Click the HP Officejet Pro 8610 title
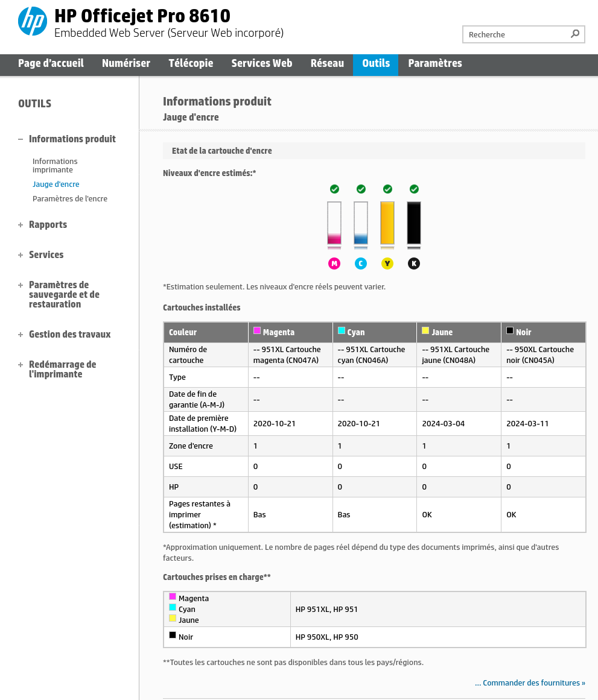Image resolution: width=598 pixels, height=700 pixels. tap(142, 16)
